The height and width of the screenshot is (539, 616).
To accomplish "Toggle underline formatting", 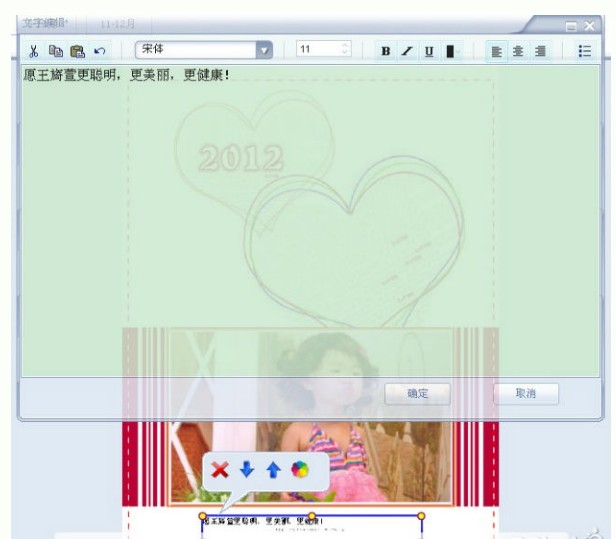I will [428, 50].
